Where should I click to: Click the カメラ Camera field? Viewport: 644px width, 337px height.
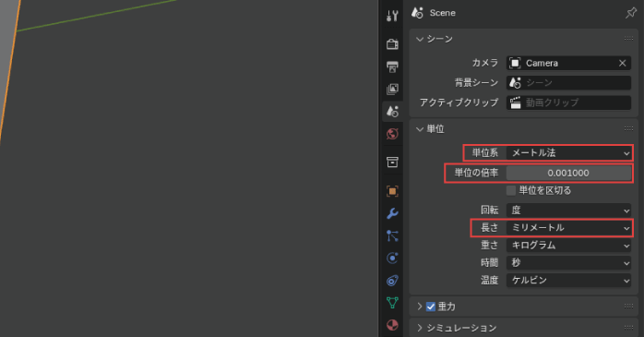click(x=569, y=64)
